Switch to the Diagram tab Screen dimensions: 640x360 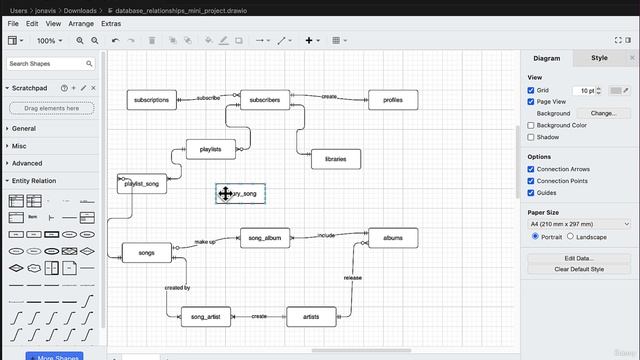click(x=547, y=58)
